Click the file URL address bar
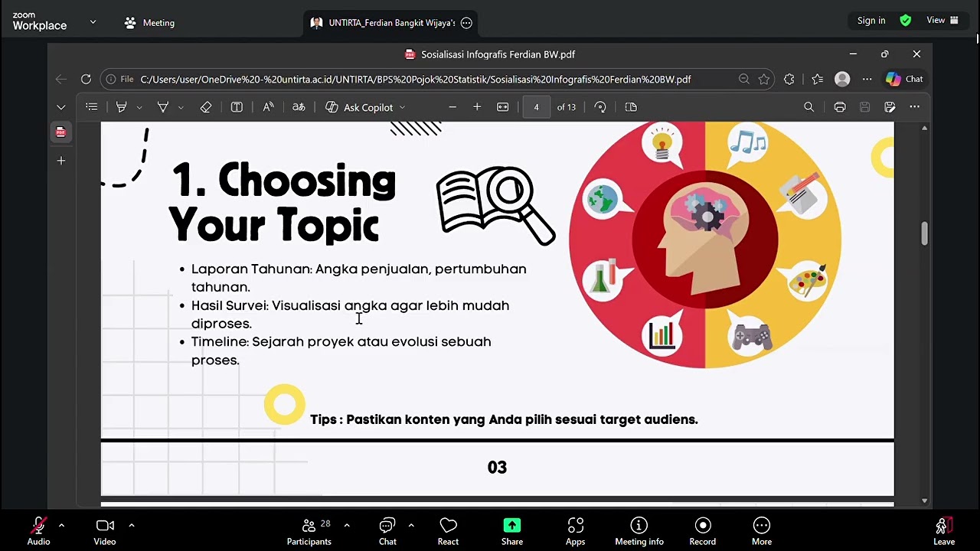The width and height of the screenshot is (980, 551). pyautogui.click(x=416, y=79)
